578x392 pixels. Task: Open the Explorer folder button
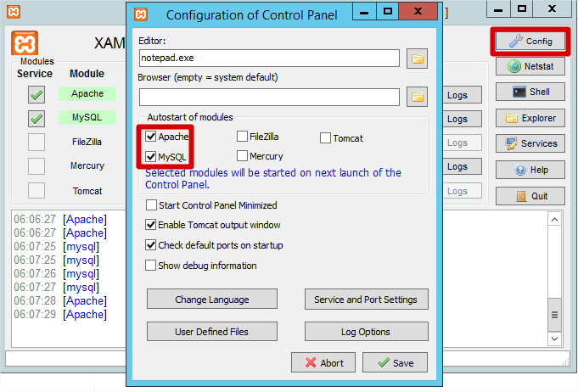[530, 118]
